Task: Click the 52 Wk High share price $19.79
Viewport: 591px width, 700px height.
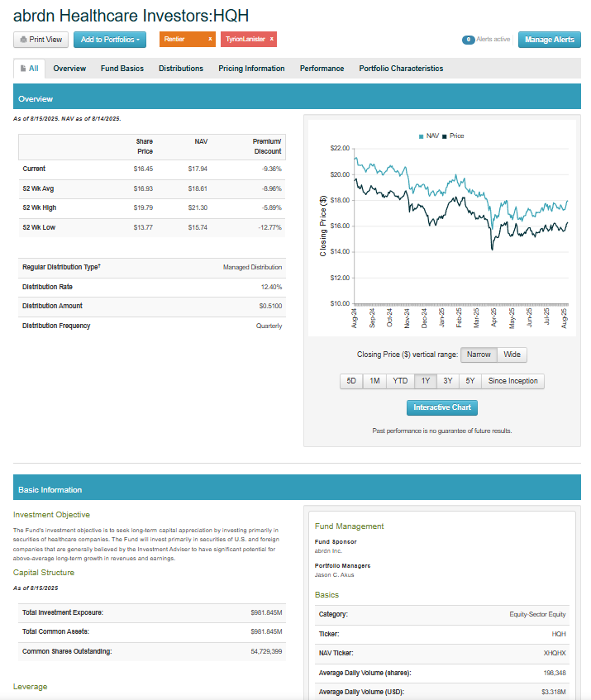Action: 143,208
